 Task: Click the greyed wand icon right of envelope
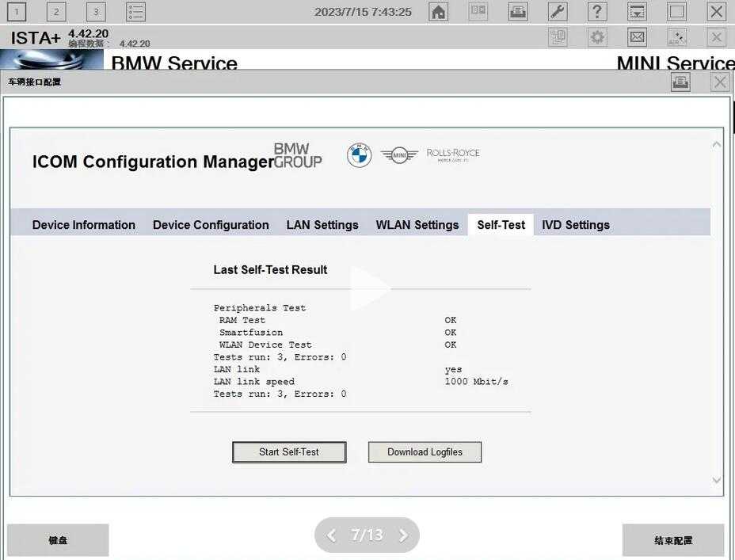click(x=677, y=37)
